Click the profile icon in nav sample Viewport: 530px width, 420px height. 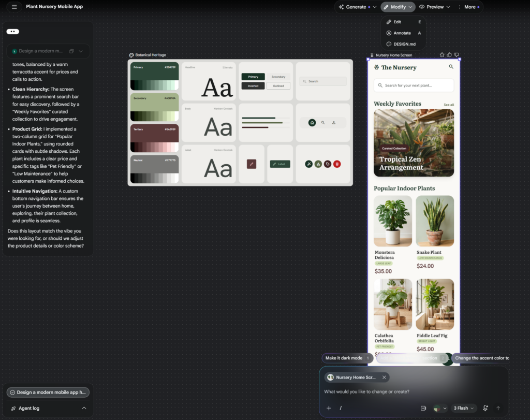point(334,123)
